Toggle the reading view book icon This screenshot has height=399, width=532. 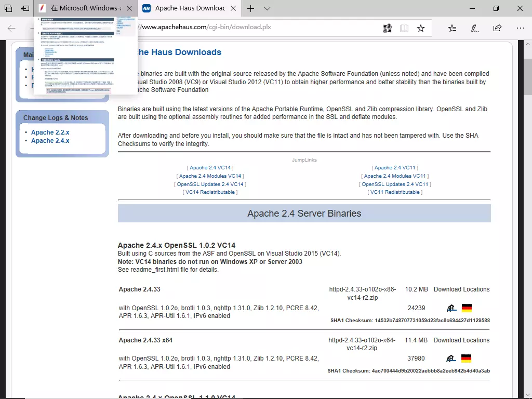(404, 28)
